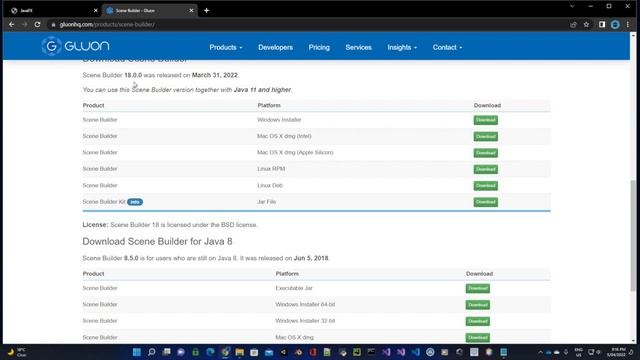Bookmark this page with star
This screenshot has width=640, height=360.
pyautogui.click(x=587, y=24)
